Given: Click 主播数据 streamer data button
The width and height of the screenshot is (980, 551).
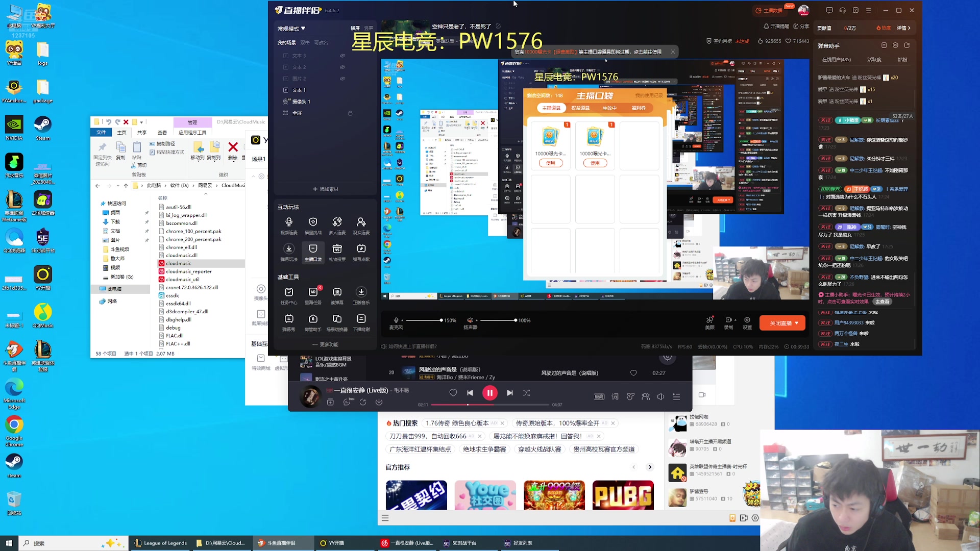Looking at the screenshot, I should coord(769,10).
